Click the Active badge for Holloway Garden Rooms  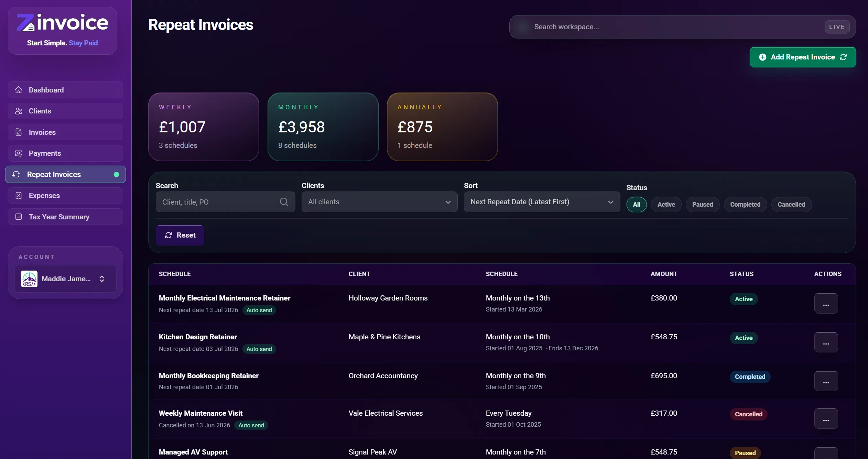coord(744,299)
